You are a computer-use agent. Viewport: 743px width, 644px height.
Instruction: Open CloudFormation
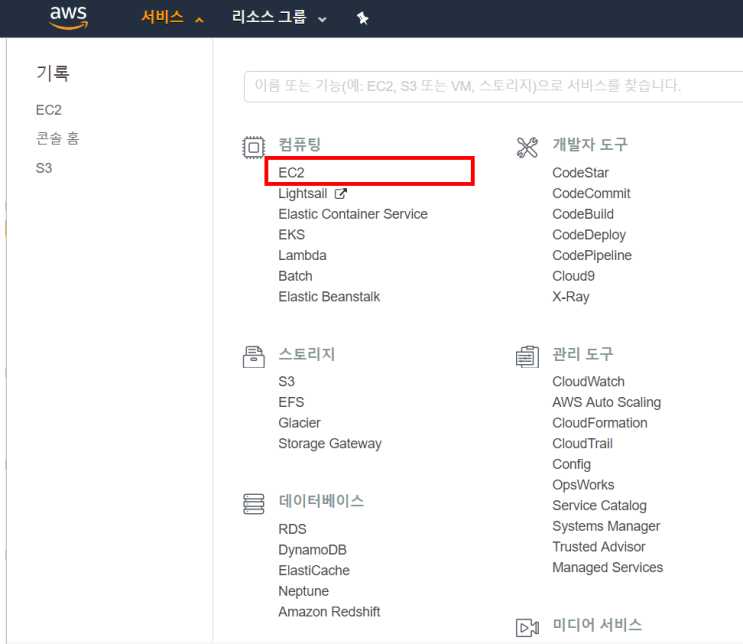[599, 423]
